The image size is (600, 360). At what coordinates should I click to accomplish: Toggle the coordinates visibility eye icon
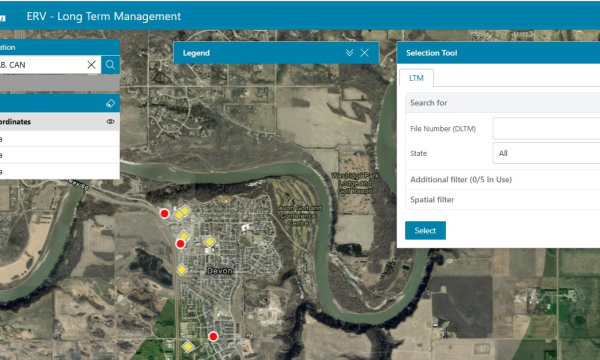click(110, 122)
